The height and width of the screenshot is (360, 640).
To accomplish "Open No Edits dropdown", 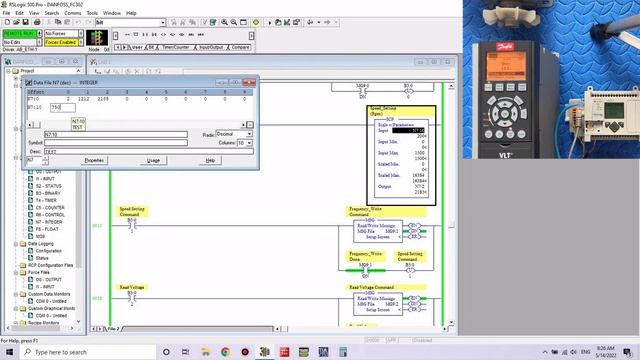I will (x=40, y=42).
